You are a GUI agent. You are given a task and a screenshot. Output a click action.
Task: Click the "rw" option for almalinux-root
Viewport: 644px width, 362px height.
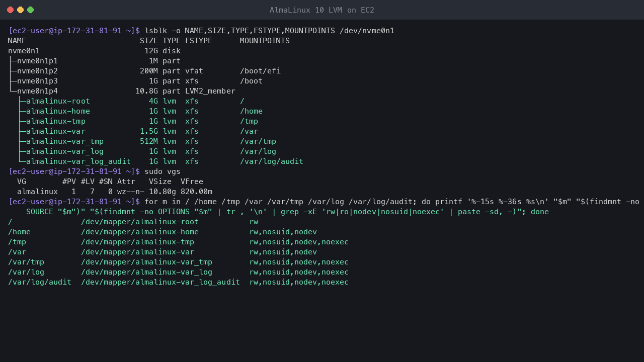[254, 222]
